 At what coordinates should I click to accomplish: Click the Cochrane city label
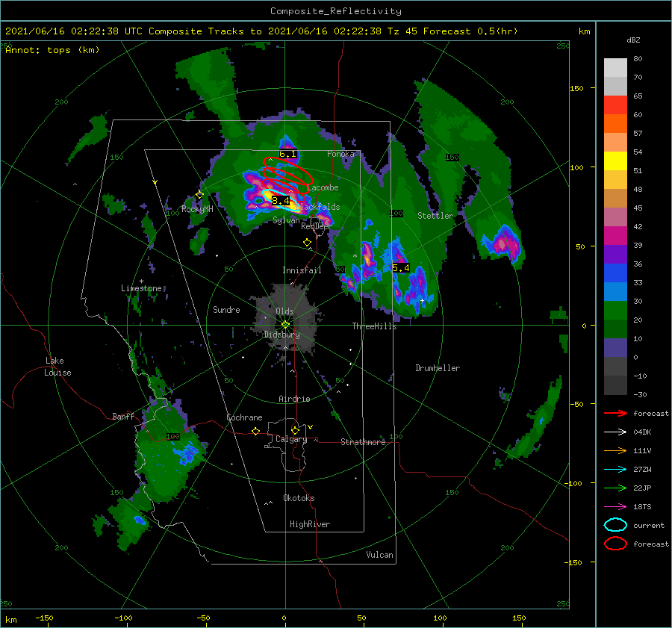pyautogui.click(x=244, y=417)
